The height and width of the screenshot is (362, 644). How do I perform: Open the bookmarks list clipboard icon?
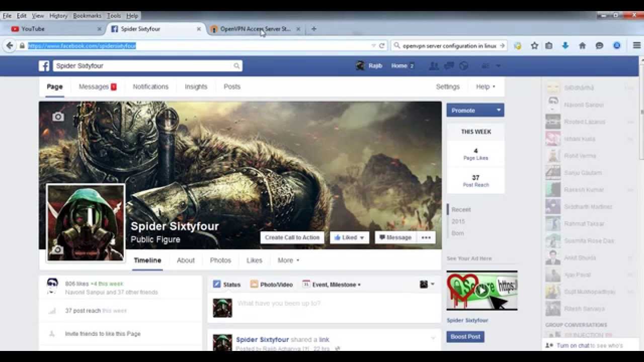click(x=549, y=46)
